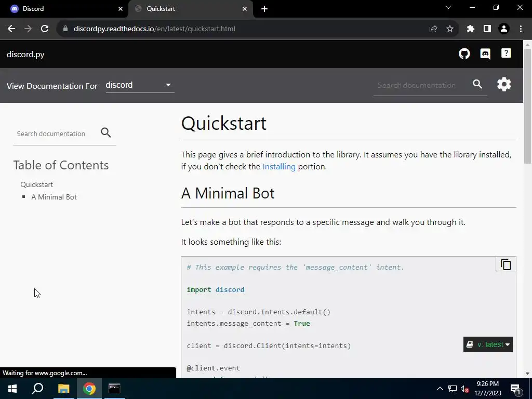Reload the Quickstart page
This screenshot has width=532, height=399.
(45, 29)
